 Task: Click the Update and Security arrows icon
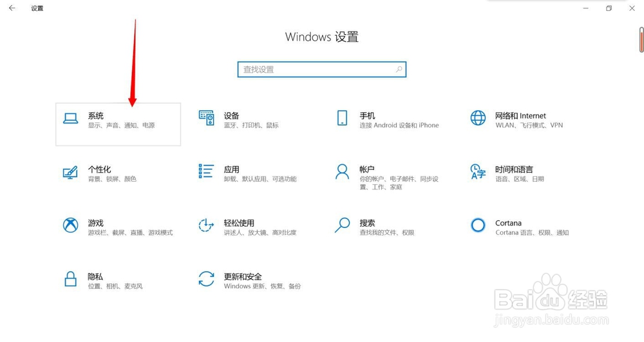206,279
